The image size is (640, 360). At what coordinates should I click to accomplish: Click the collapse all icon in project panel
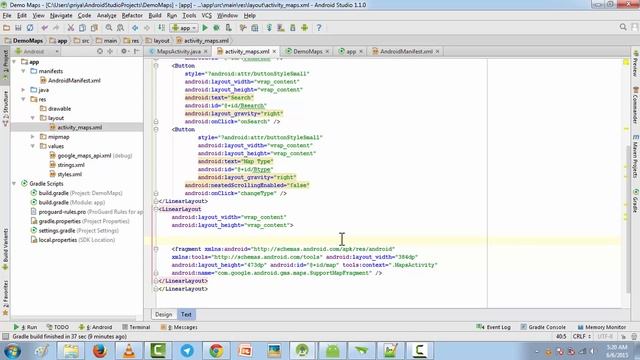(110, 51)
